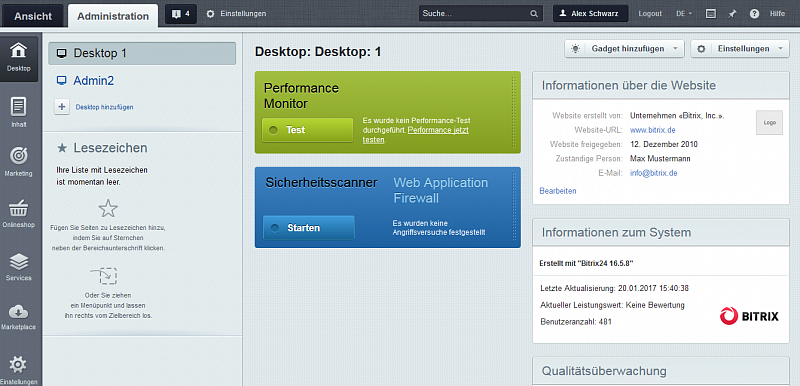This screenshot has width=800, height=386.
Task: Click the info@bitrix.de email link
Action: click(x=654, y=173)
